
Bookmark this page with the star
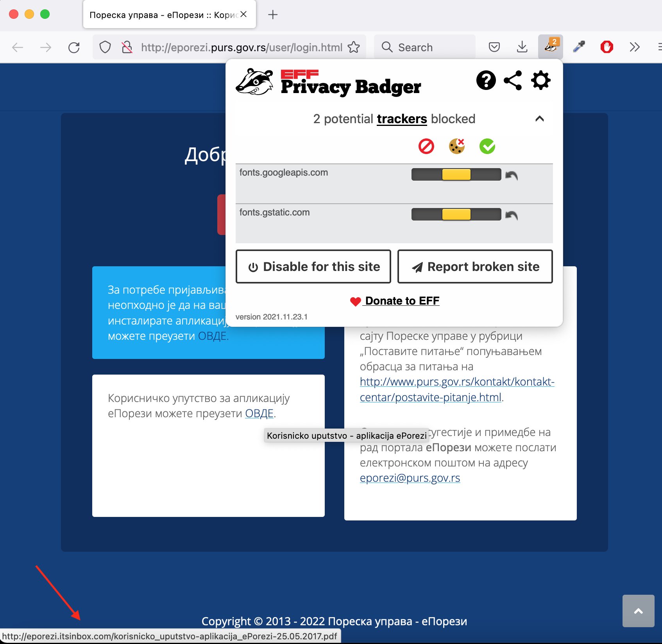click(x=354, y=47)
